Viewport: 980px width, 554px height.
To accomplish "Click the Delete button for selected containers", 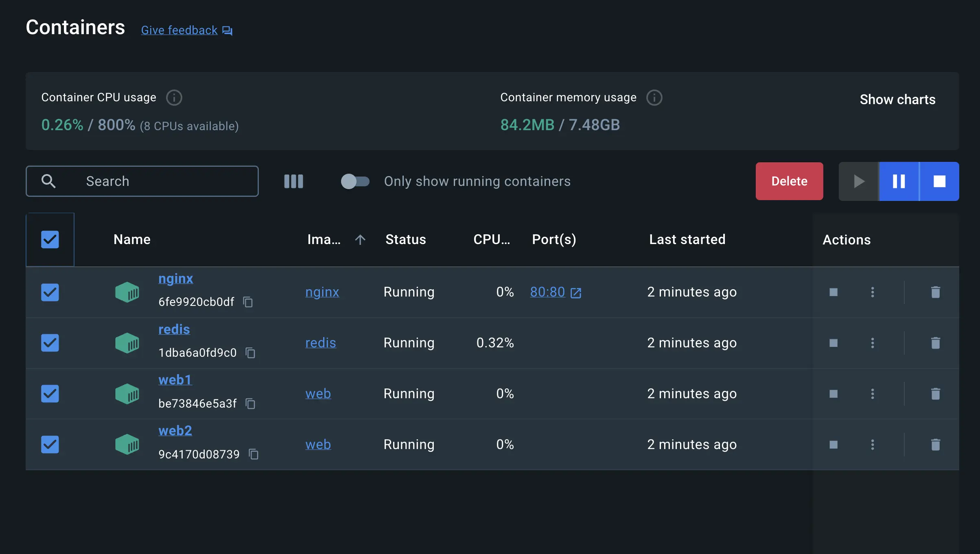I will click(x=790, y=181).
